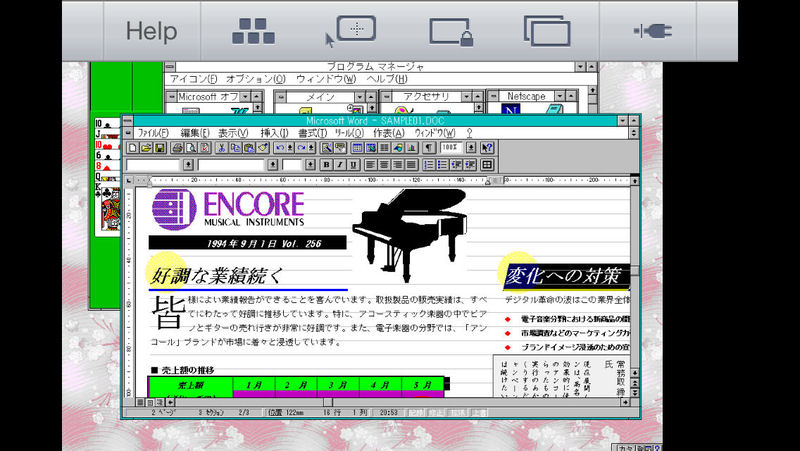Image resolution: width=800 pixels, height=451 pixels.
Task: Open 表示(V) menu in Word
Action: pos(233,133)
